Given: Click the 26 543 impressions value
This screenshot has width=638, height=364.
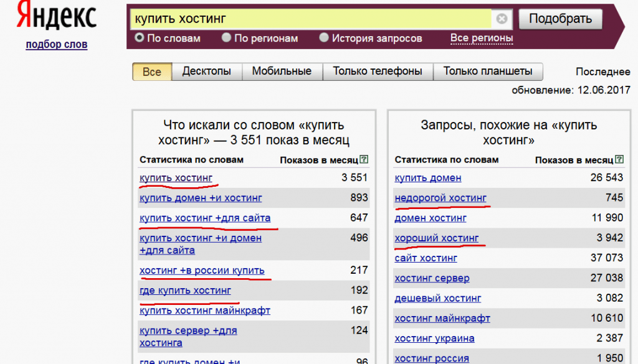Looking at the screenshot, I should (x=607, y=177).
